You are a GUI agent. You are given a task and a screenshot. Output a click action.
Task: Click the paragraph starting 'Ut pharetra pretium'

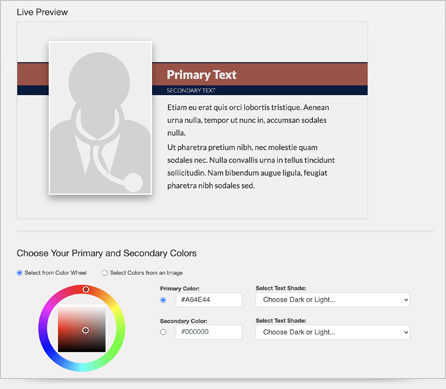(x=251, y=166)
